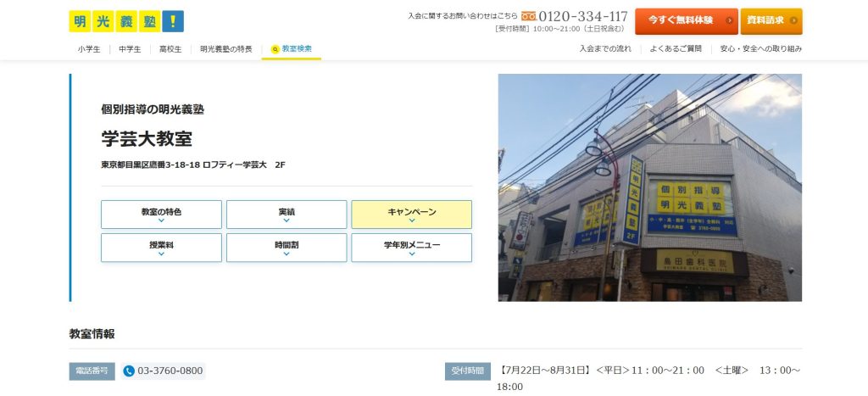Image resolution: width=868 pixels, height=396 pixels.
Task: Jump to 時間割 section
Action: 287,248
